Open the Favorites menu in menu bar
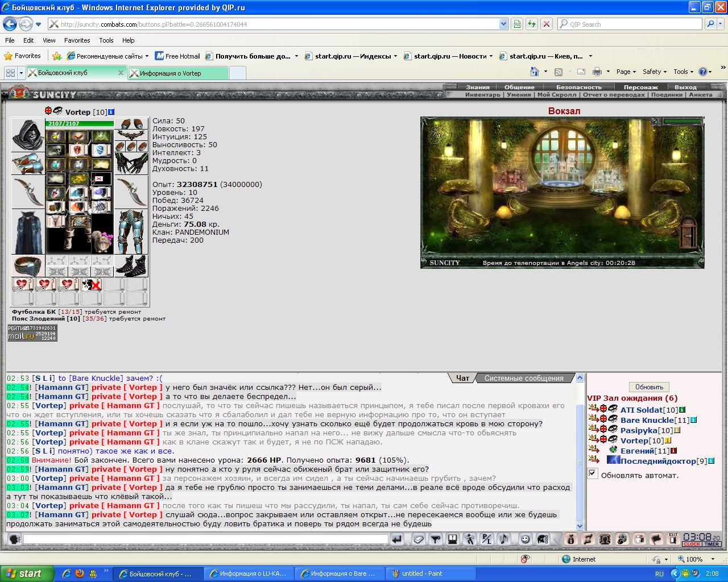 tap(77, 40)
